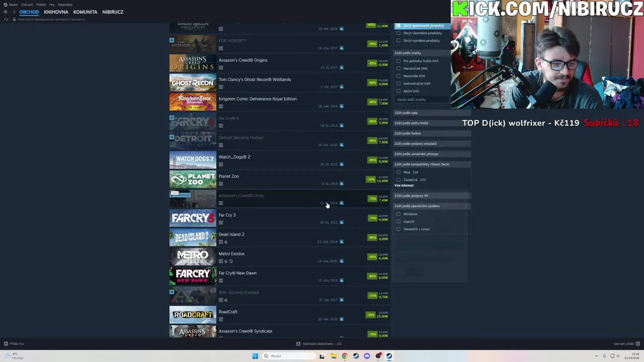Expand Zúžit podle funkce section
Viewport: 644px width, 362px height.
coord(431,133)
